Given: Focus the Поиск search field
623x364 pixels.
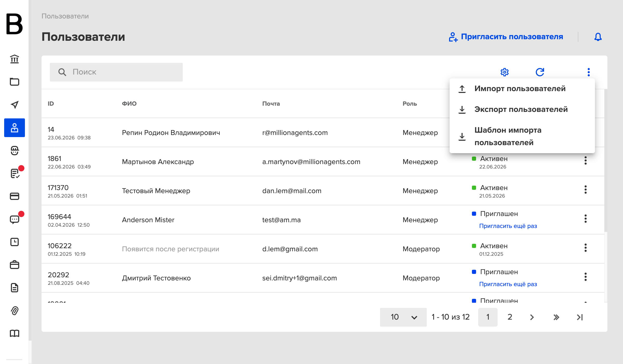Looking at the screenshot, I should pos(116,72).
